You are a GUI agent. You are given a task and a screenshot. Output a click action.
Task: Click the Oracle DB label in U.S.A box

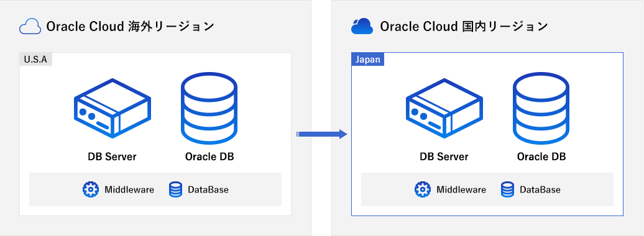pyautogui.click(x=209, y=157)
